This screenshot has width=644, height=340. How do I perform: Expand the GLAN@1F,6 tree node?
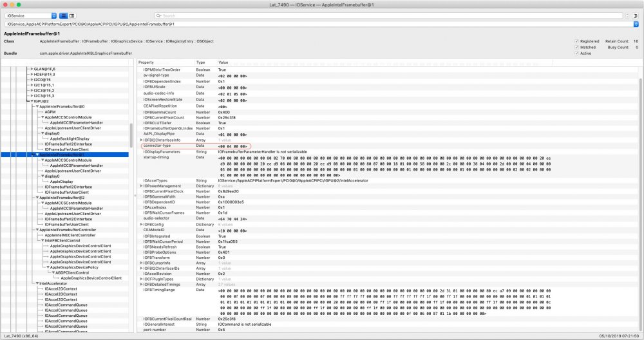pyautogui.click(x=32, y=68)
